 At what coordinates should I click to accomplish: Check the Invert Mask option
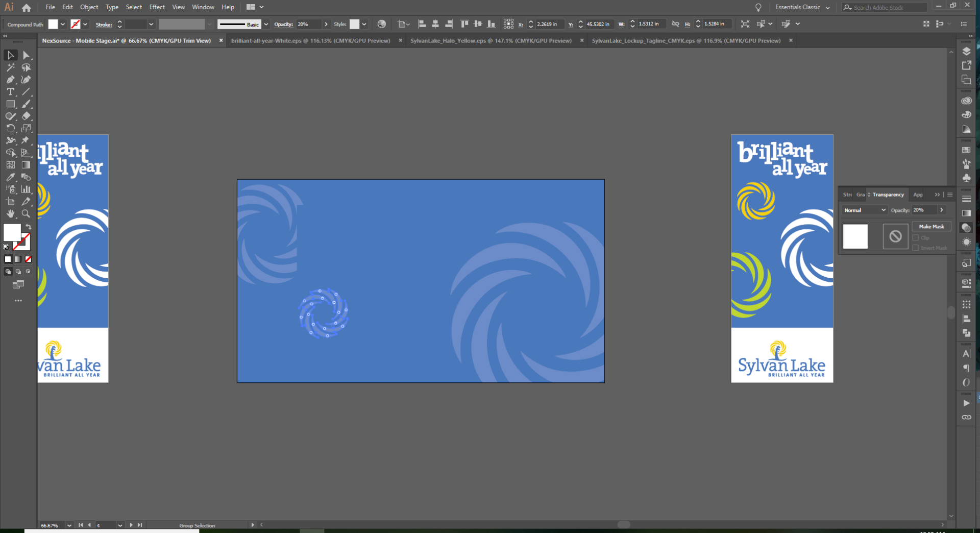(x=916, y=248)
